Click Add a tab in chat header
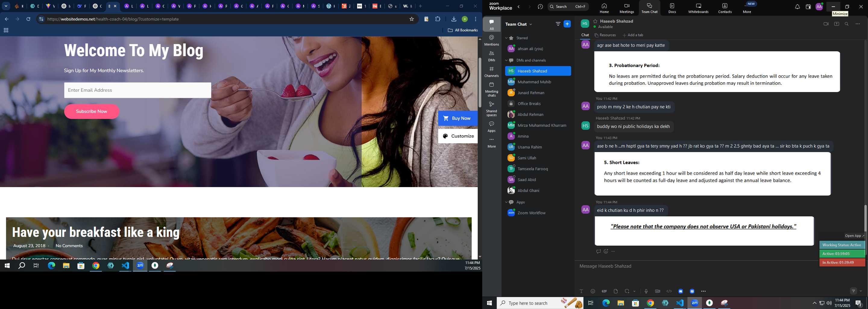This screenshot has width=868, height=309. (x=633, y=35)
